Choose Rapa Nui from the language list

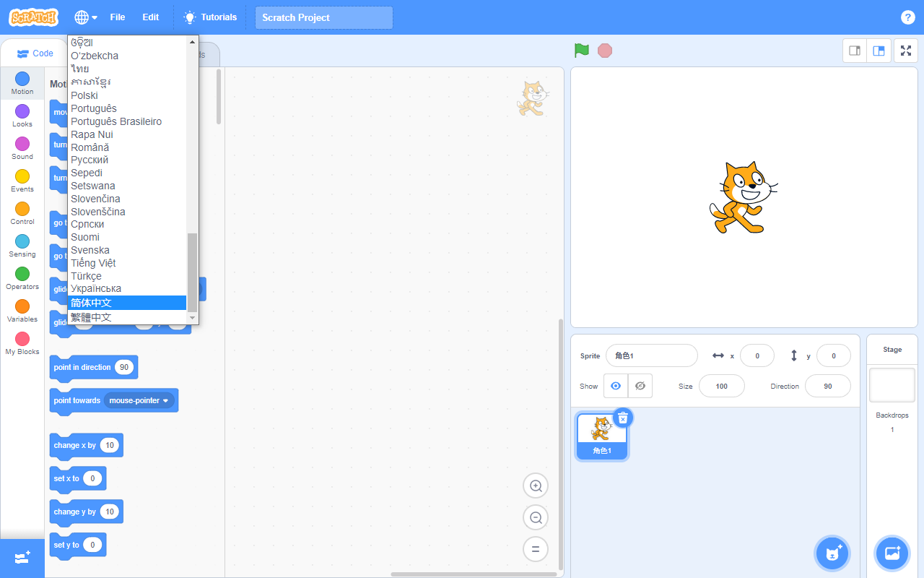[x=127, y=134]
